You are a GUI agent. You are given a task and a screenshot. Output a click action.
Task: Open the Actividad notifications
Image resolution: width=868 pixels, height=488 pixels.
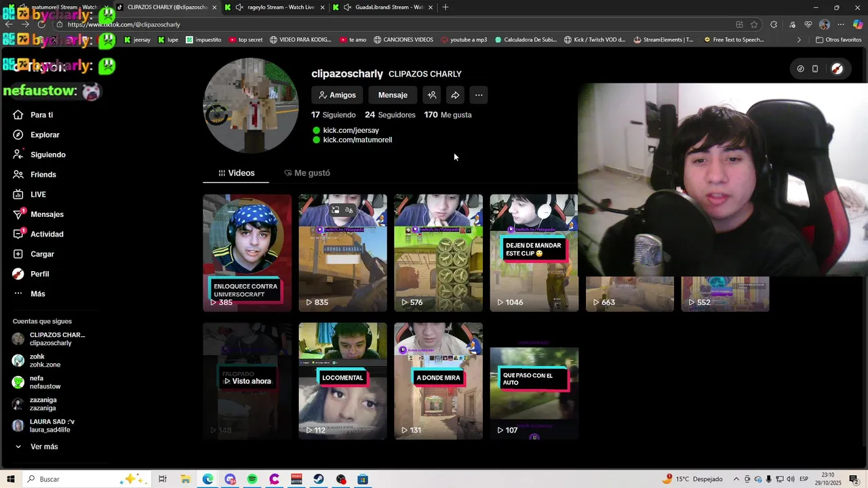coord(47,235)
